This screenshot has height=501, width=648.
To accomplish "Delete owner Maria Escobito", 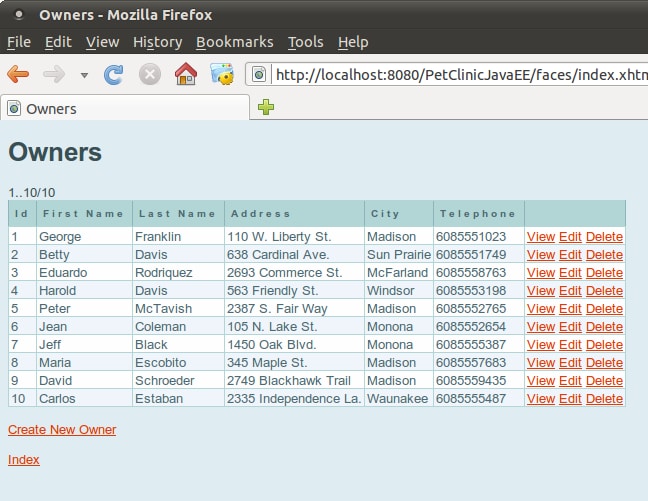I will pyautogui.click(x=604, y=363).
